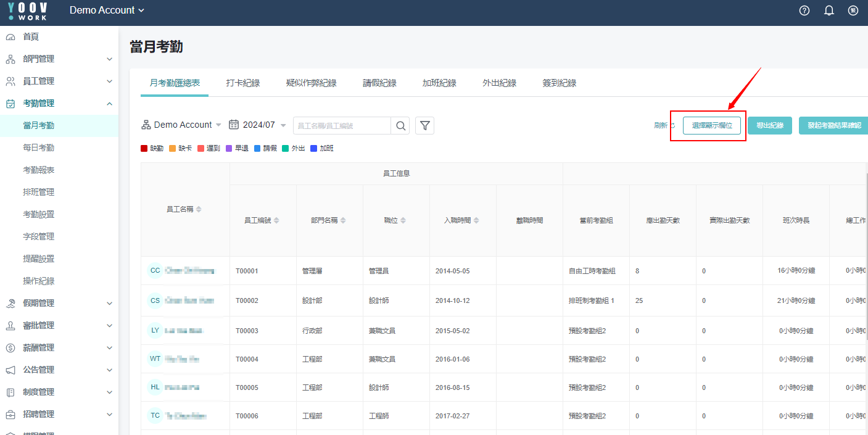Sort by 員工名稱 column arrows
The height and width of the screenshot is (435, 868).
click(199, 209)
